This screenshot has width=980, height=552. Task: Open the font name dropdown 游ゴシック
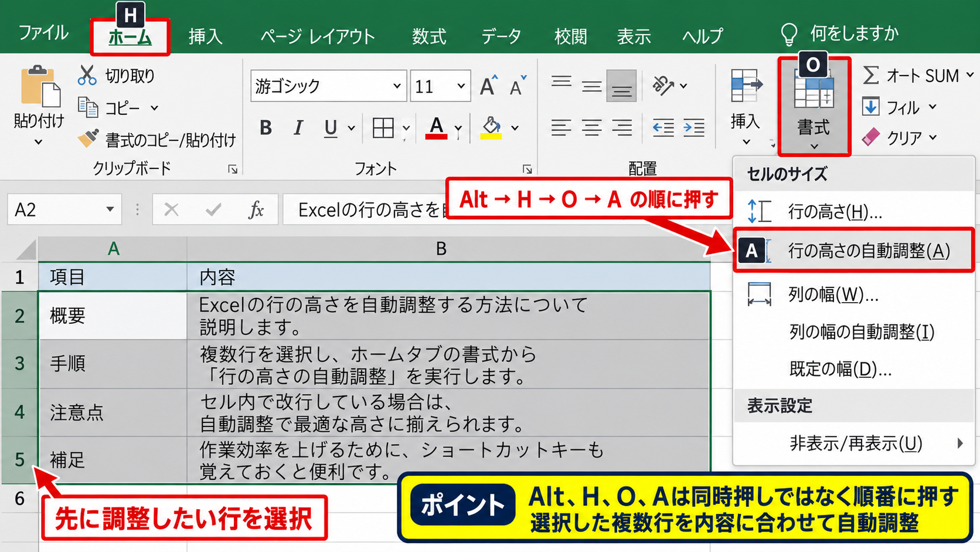click(x=397, y=86)
